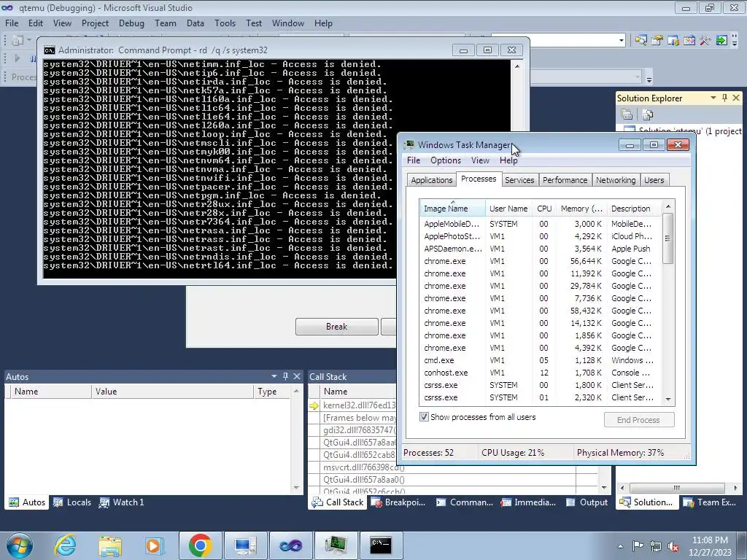Open the Properties Window toolbar icon
The height and width of the screenshot is (560, 747).
coord(657,41)
